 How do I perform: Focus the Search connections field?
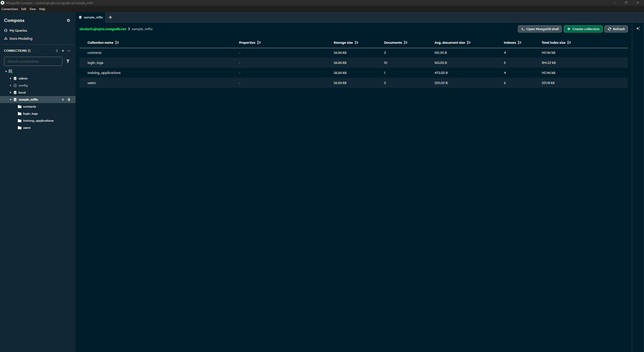click(x=33, y=61)
